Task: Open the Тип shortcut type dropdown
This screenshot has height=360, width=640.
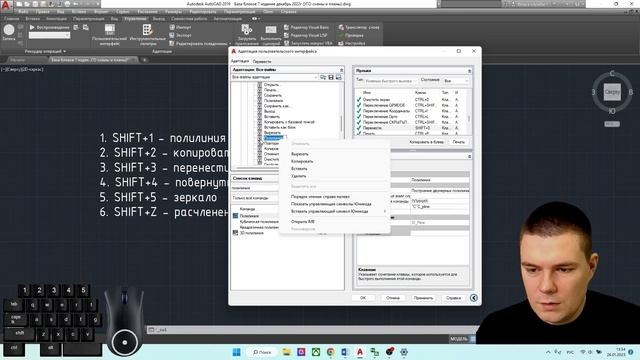Action: [x=390, y=81]
